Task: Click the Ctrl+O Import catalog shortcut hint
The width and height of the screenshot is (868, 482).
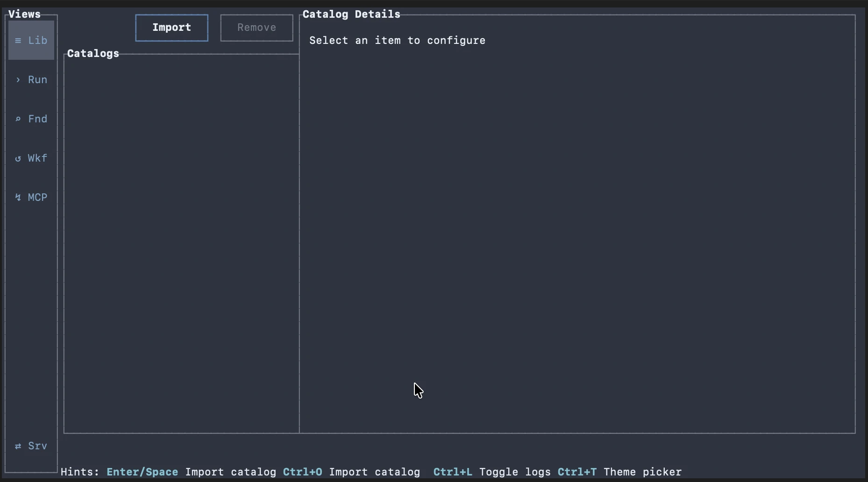Action: coord(351,472)
